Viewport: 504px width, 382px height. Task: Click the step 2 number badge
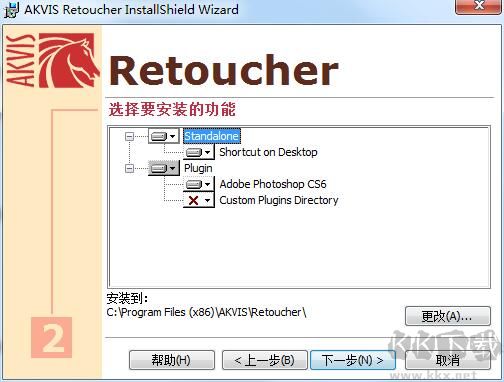(x=52, y=338)
